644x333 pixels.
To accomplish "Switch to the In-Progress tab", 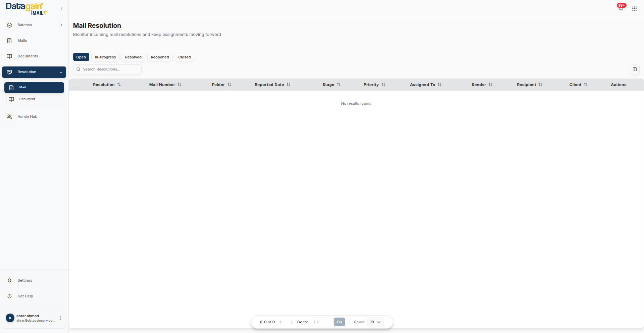I will click(x=105, y=57).
